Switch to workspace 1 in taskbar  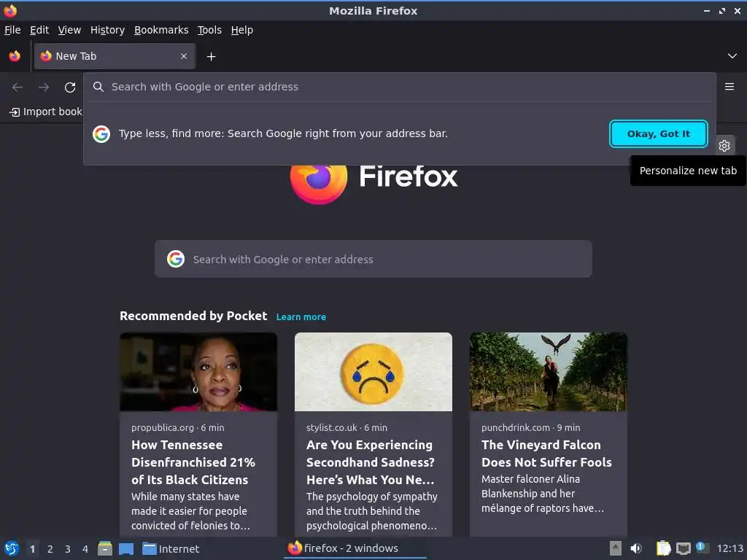click(32, 549)
